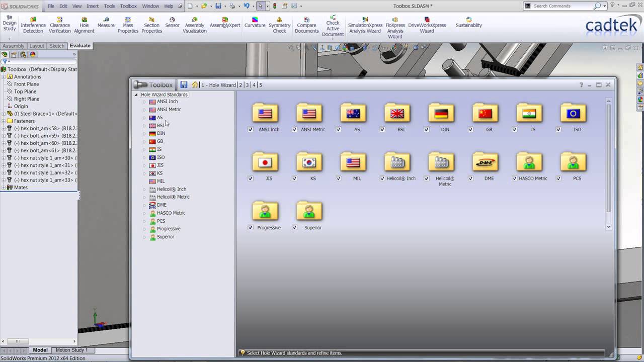The height and width of the screenshot is (362, 644).
Task: Expand the Mates node in the feature tree
Action: coord(4,187)
